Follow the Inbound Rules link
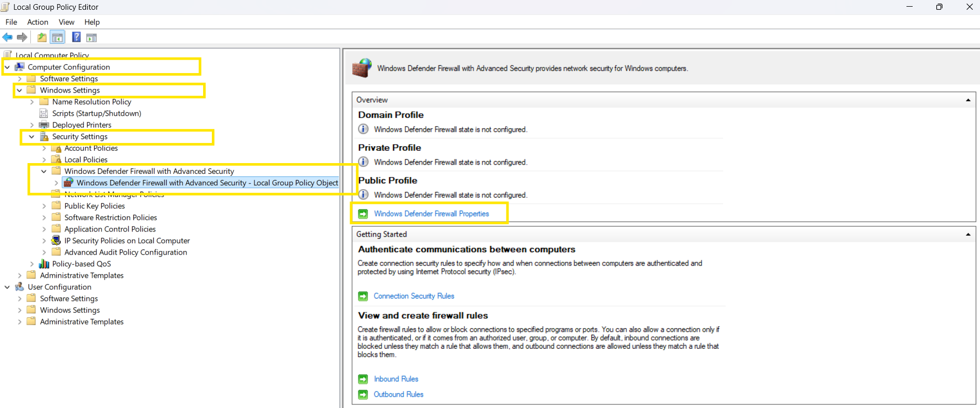Screen dimensions: 980x408 (x=396, y=379)
